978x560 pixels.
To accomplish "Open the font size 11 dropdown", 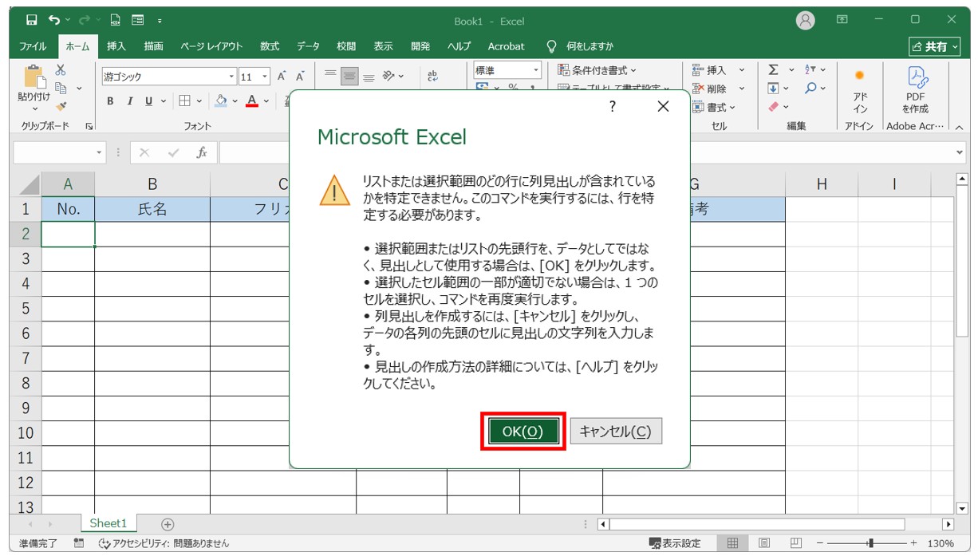I will [x=266, y=77].
